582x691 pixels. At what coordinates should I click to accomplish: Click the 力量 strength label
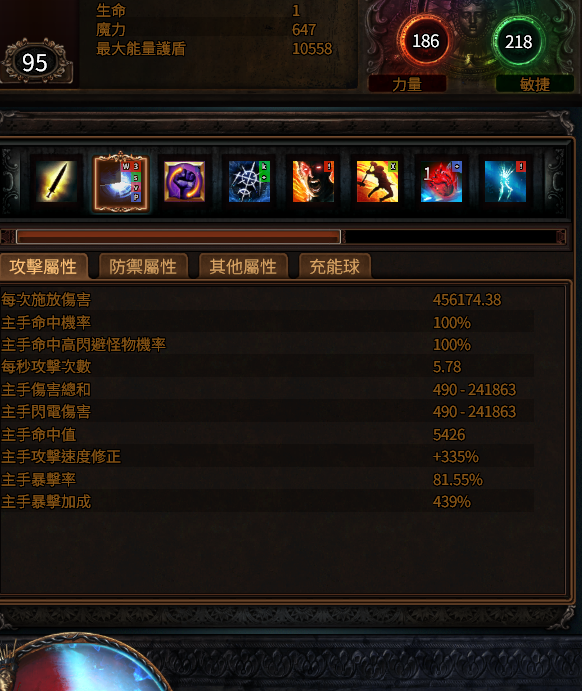407,84
